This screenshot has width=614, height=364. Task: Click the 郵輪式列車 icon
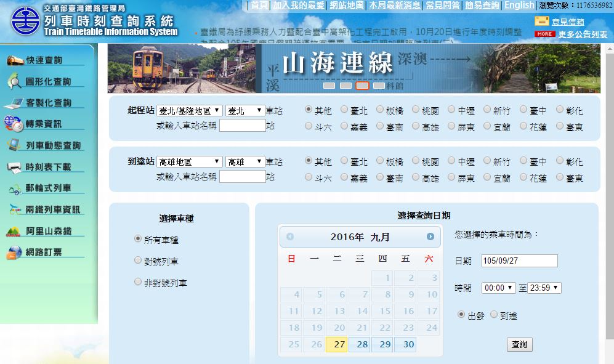[15, 190]
